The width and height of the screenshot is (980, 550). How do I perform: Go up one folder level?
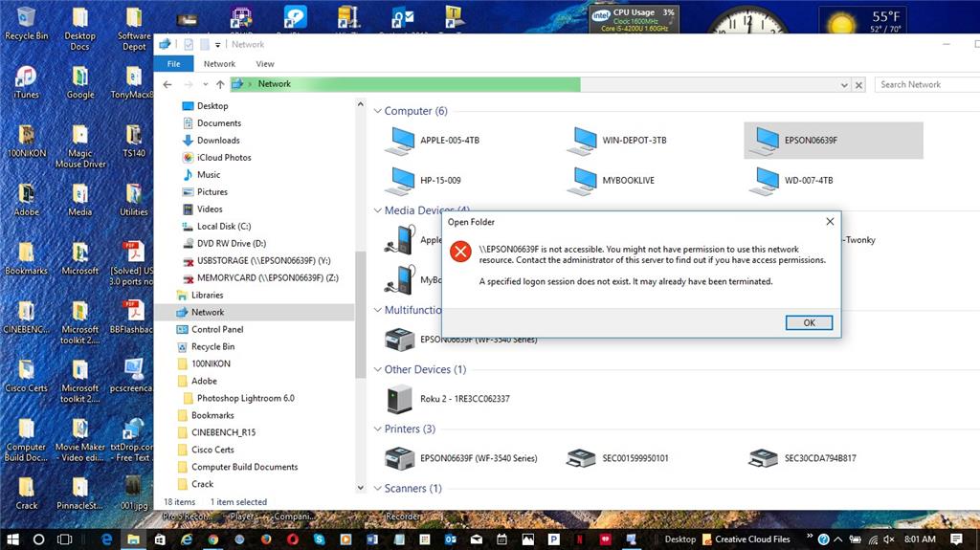pyautogui.click(x=220, y=84)
